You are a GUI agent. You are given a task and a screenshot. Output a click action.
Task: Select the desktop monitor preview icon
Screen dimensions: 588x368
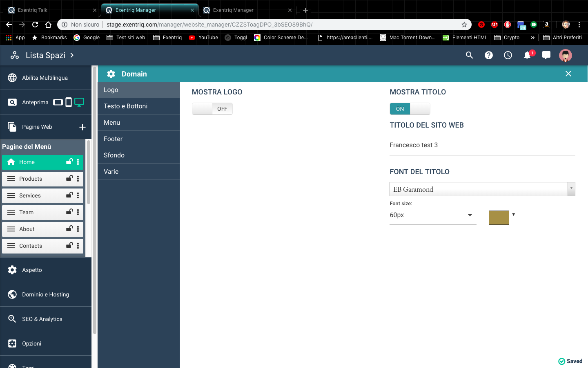pos(79,102)
